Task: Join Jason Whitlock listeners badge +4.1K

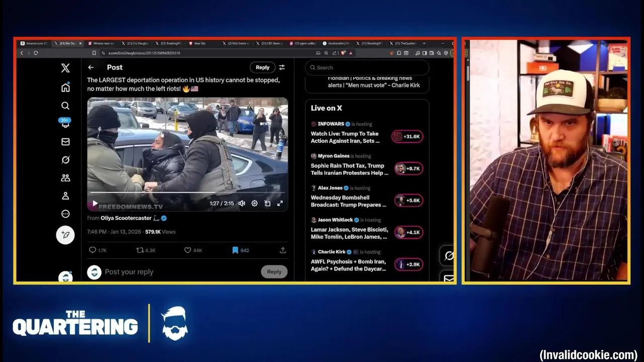Action: 409,232
